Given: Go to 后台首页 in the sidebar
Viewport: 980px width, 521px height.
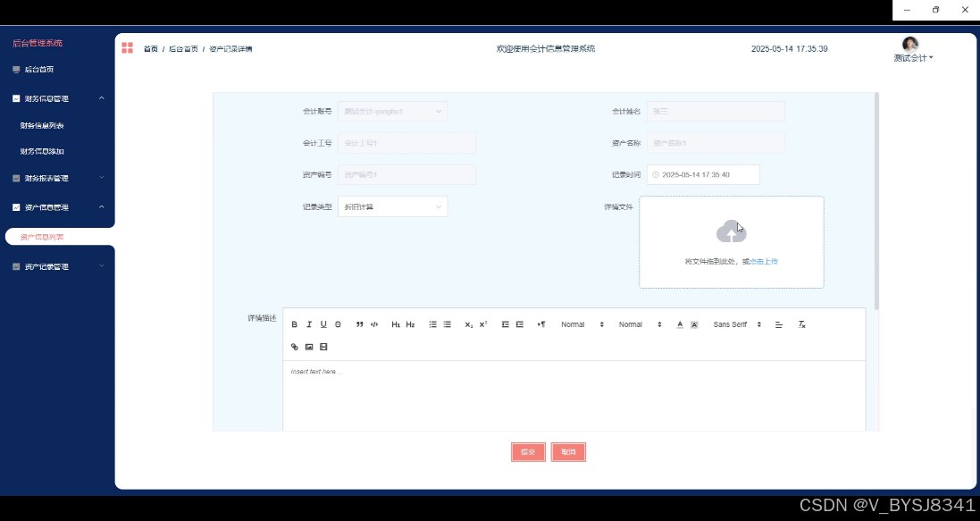Looking at the screenshot, I should (38, 70).
